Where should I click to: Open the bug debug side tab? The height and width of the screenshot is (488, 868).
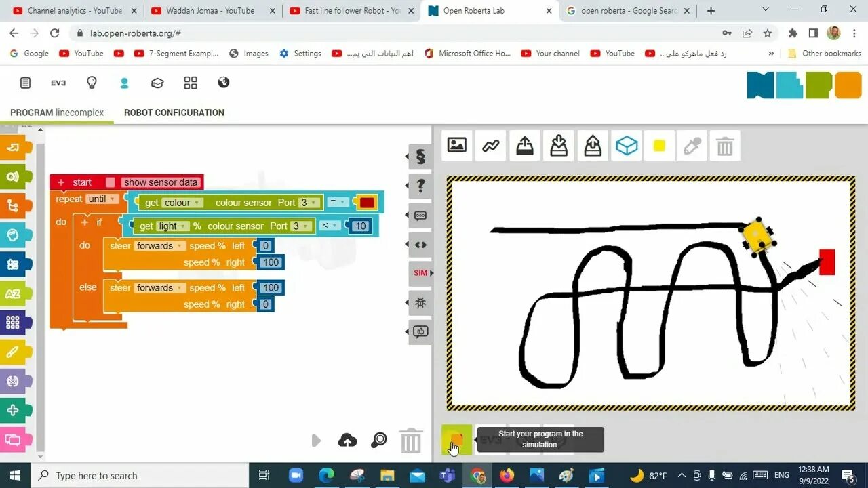point(420,303)
